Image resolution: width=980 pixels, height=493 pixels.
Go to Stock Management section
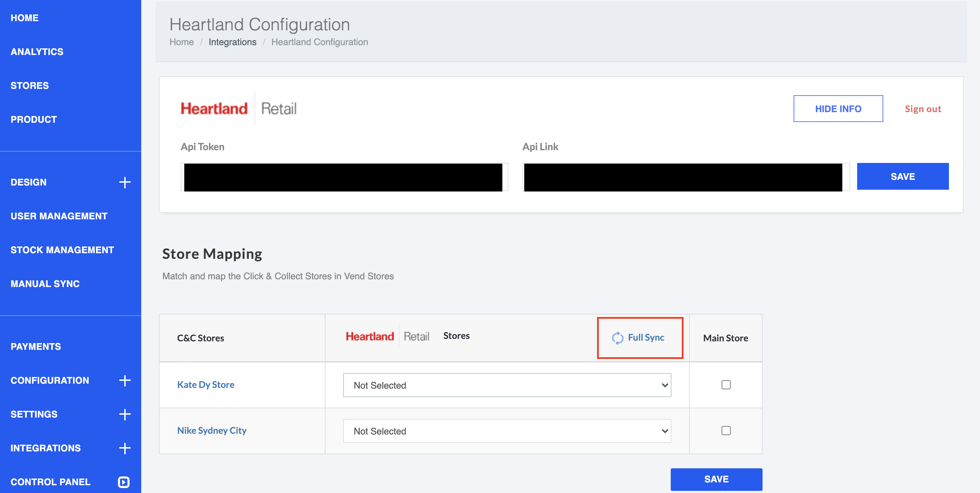point(62,250)
